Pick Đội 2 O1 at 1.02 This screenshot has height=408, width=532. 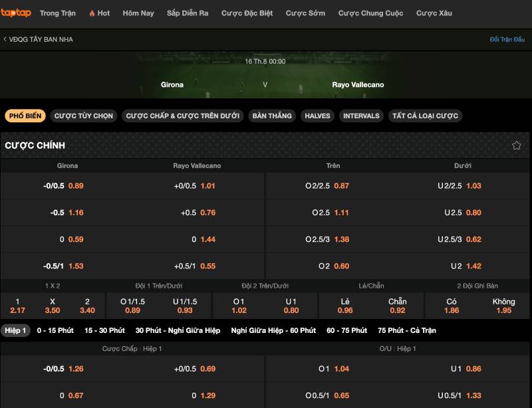[239, 306]
